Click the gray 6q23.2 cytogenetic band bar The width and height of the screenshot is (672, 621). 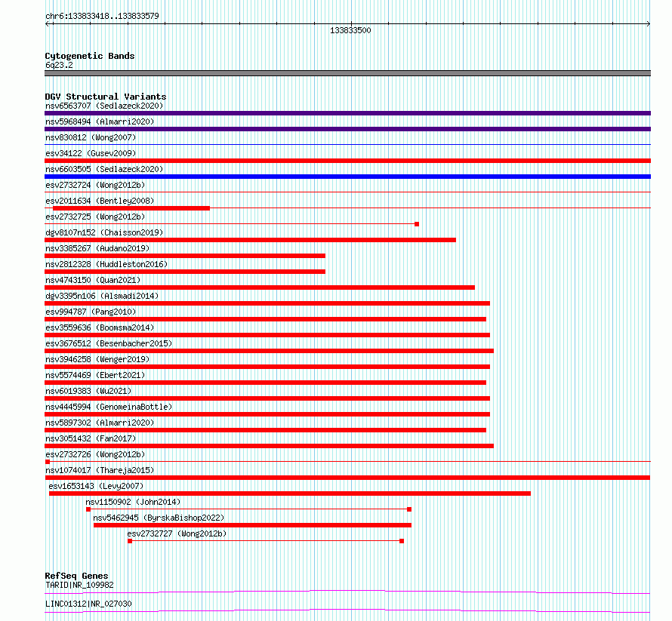tap(347, 73)
